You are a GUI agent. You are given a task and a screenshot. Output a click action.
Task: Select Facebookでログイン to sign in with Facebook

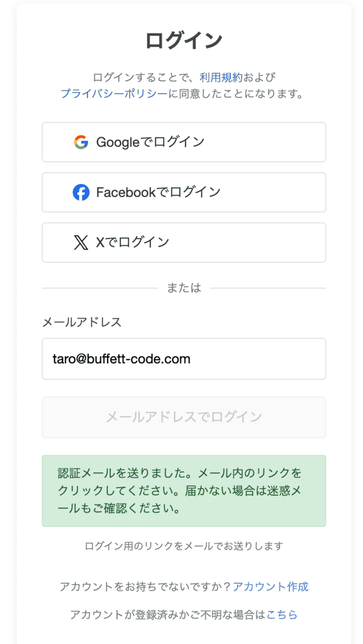[x=183, y=192]
